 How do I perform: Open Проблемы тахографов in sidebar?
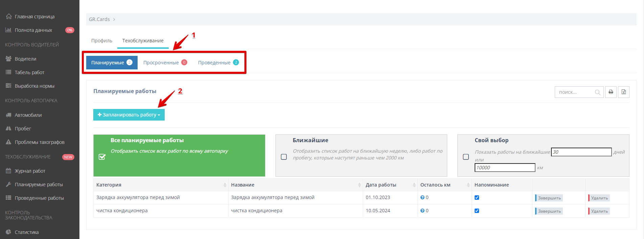tap(39, 142)
